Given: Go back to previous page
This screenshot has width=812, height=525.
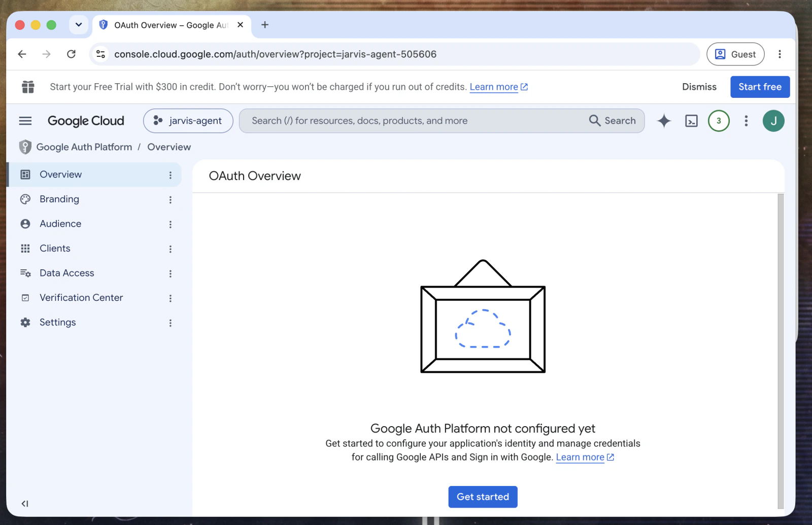Looking at the screenshot, I should [x=22, y=54].
